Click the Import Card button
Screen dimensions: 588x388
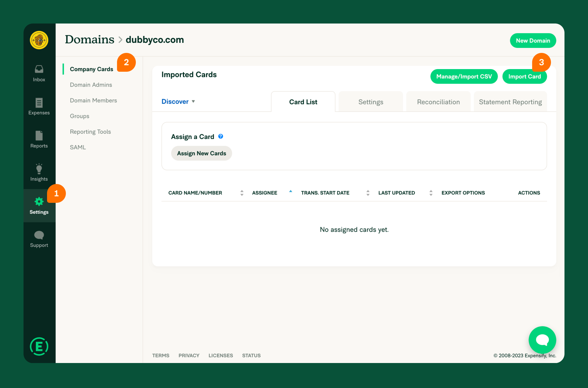pos(525,77)
